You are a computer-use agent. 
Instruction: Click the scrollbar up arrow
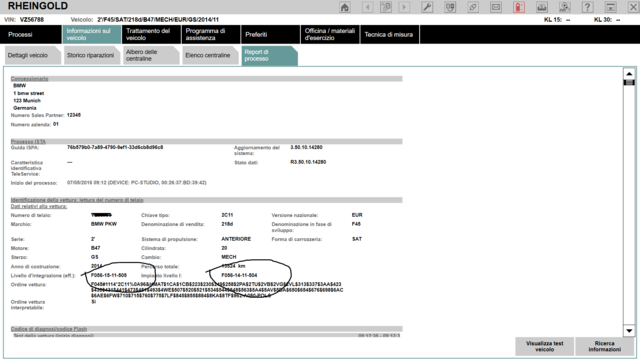(629, 73)
